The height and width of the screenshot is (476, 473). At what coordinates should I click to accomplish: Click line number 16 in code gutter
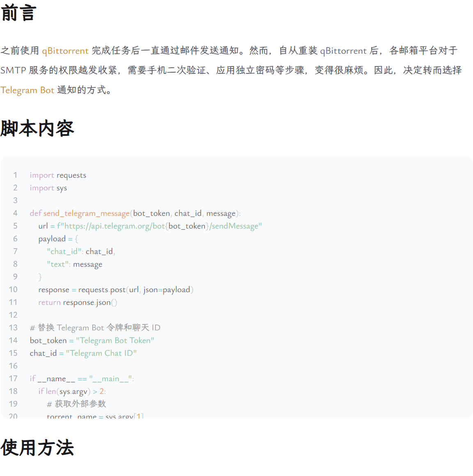coord(13,366)
